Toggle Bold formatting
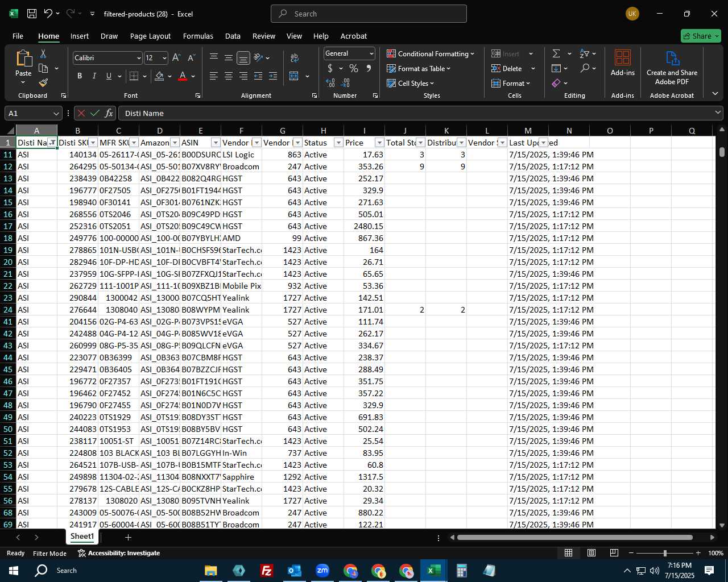 point(80,76)
